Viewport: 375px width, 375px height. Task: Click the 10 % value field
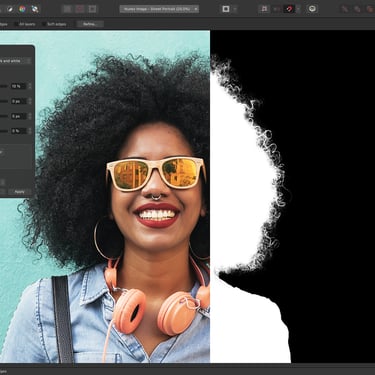pos(18,86)
